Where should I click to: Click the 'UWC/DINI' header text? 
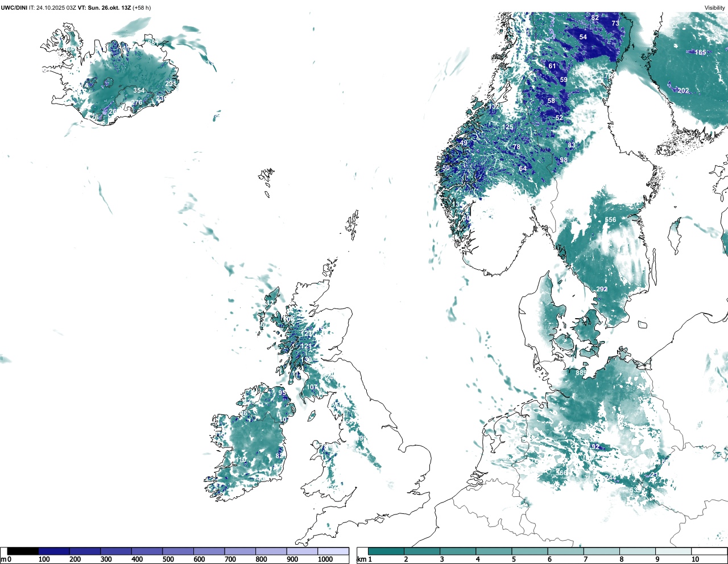click(14, 7)
